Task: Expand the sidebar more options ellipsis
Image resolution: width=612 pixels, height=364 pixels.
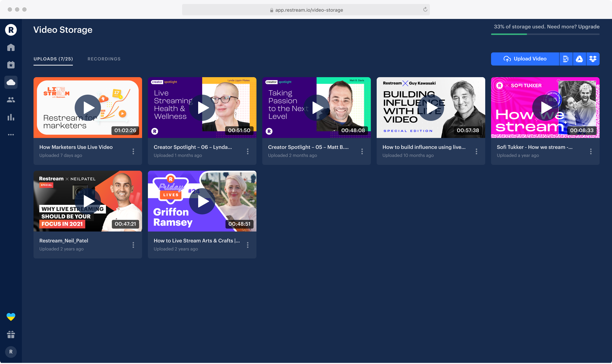Action: [x=11, y=134]
